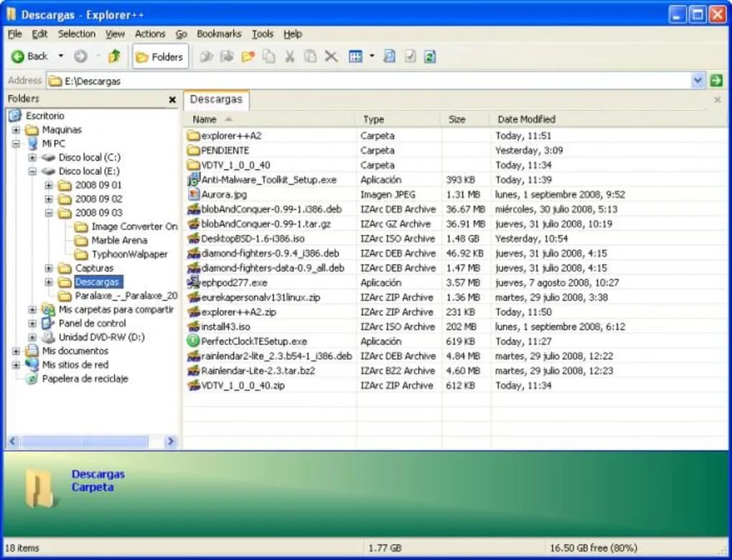Select TyphoonWalpaper in folder tree
The image size is (732, 560).
point(129,254)
